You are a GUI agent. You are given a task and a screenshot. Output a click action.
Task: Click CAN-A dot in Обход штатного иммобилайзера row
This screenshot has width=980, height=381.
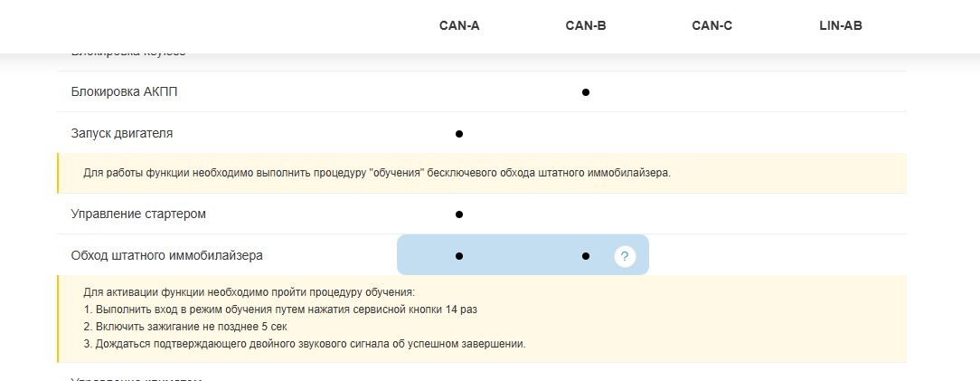point(458,256)
